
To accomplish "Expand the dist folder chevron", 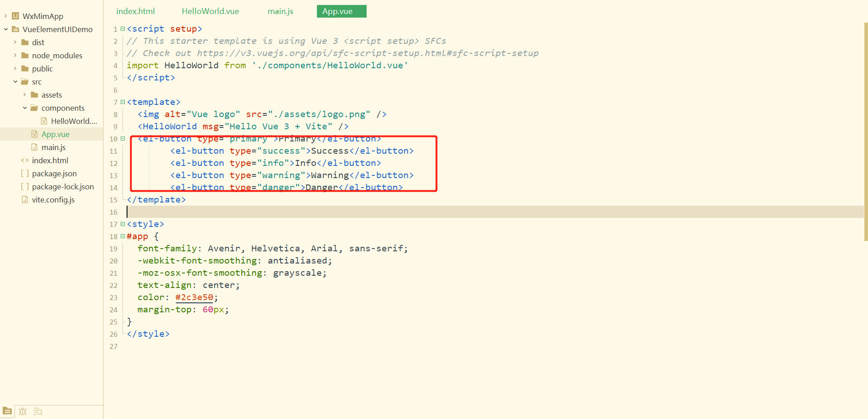I will (15, 42).
